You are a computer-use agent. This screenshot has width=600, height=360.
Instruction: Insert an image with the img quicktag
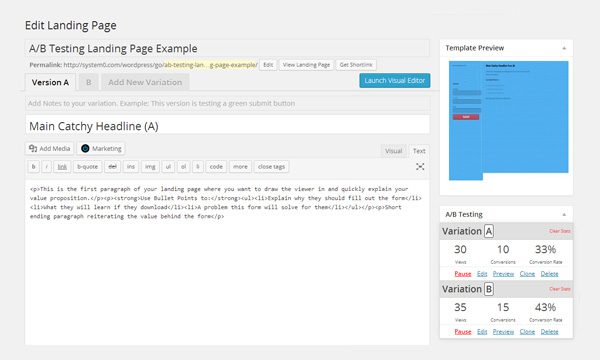point(150,167)
